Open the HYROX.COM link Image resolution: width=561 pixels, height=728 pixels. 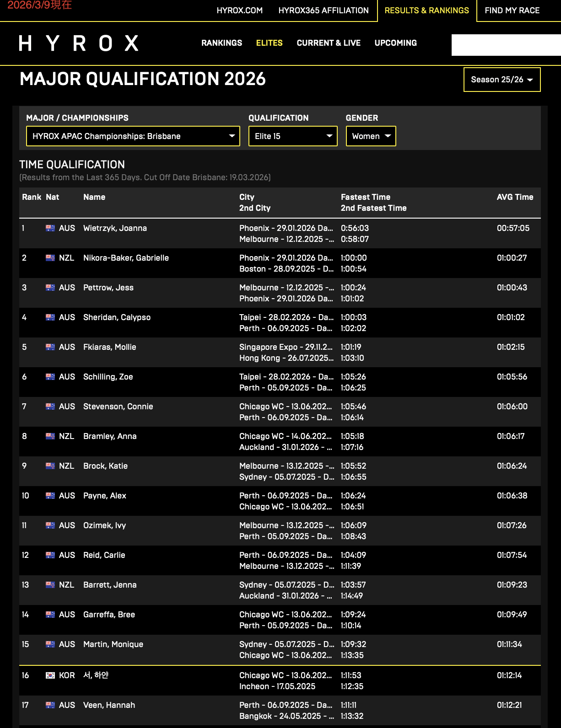pyautogui.click(x=239, y=11)
